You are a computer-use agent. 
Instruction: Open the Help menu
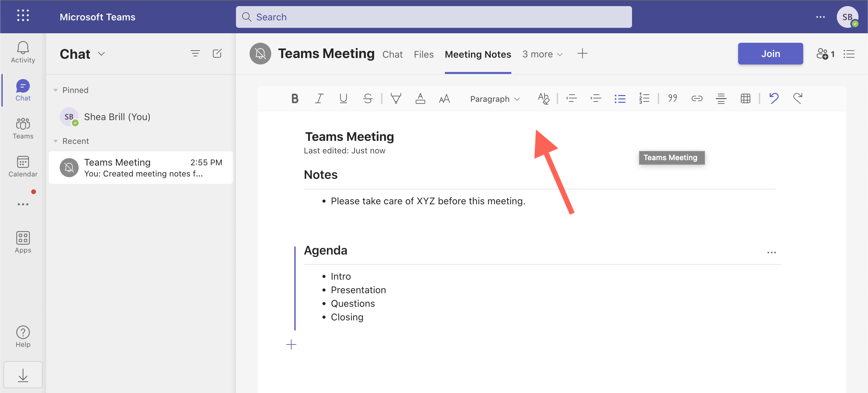pos(23,337)
